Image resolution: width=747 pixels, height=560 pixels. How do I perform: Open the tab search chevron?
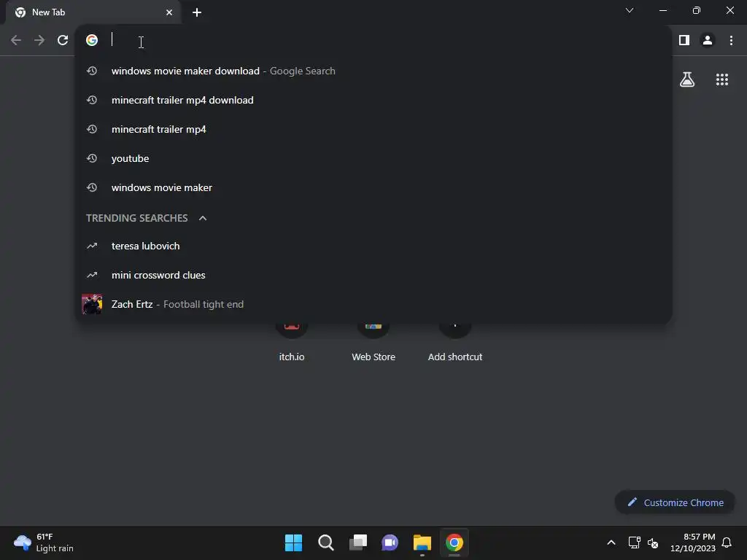(x=630, y=10)
